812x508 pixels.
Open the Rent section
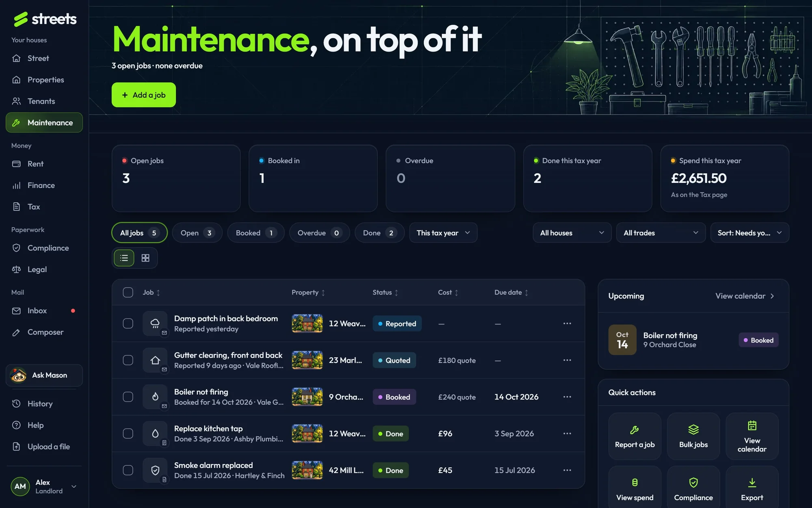44,164
